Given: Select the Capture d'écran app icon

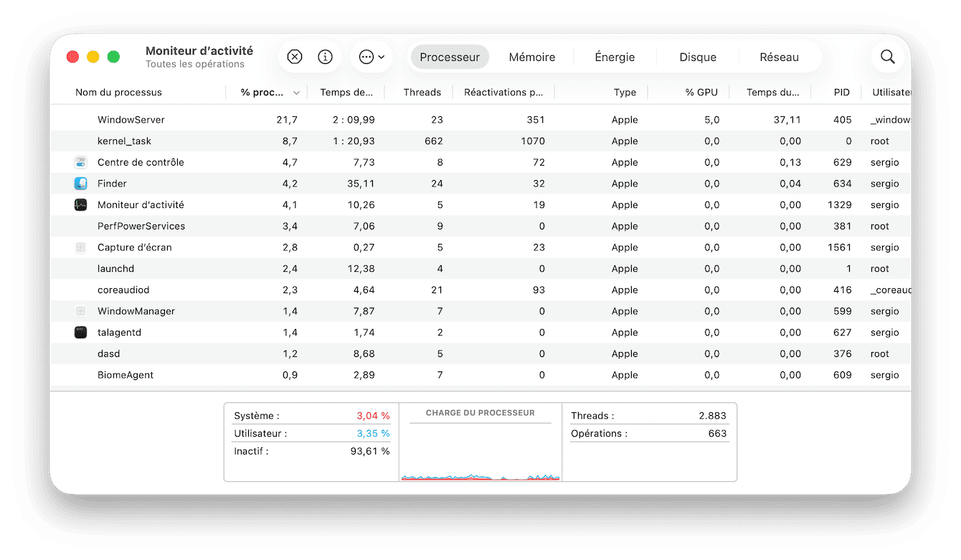Looking at the screenshot, I should point(80,247).
